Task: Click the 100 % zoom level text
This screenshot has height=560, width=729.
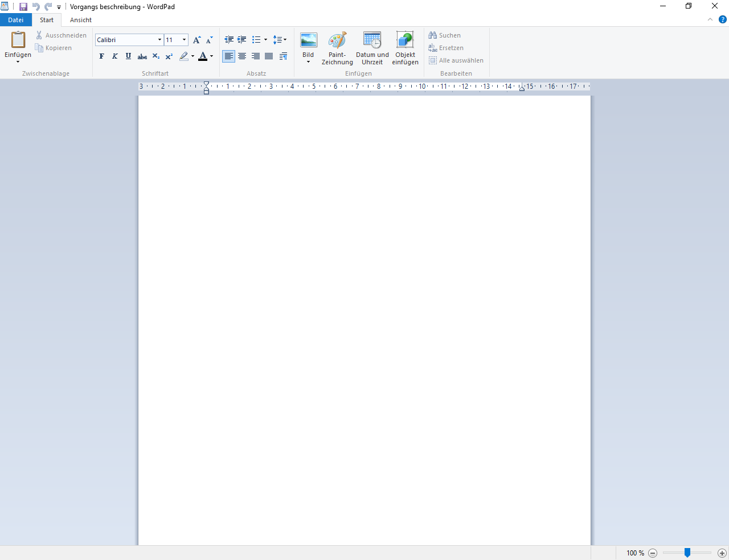Action: [636, 553]
